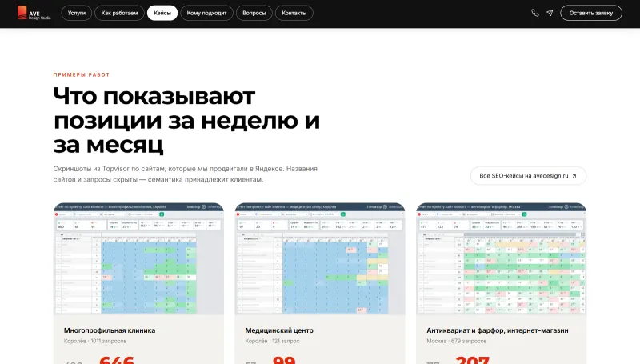Click the Многопрофильная клиника case title
Viewport: 640px width, 364px height.
click(x=110, y=330)
